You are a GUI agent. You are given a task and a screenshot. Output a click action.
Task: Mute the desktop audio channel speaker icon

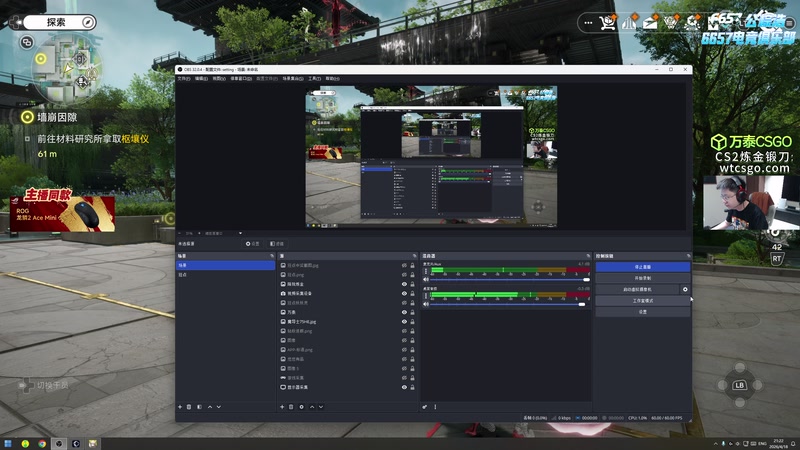click(x=426, y=304)
